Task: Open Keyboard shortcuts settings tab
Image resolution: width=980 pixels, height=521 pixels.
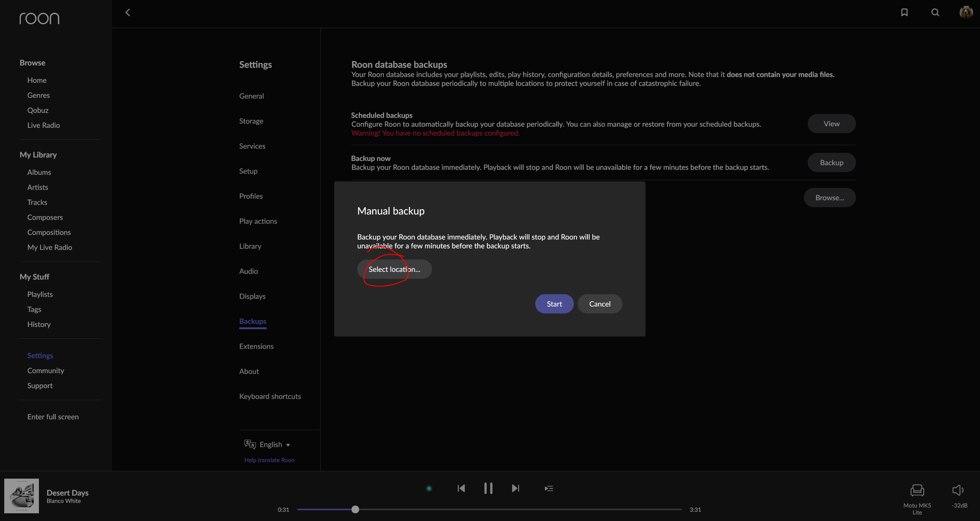Action: pos(270,396)
